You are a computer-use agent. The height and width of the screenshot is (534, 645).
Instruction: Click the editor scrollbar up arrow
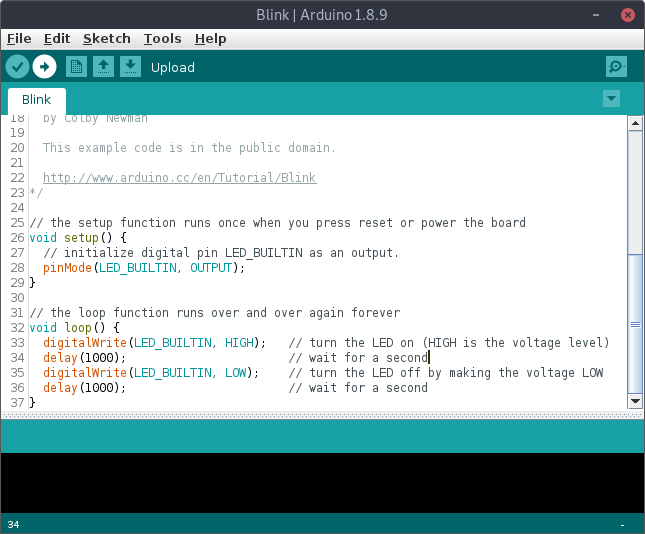pos(635,123)
